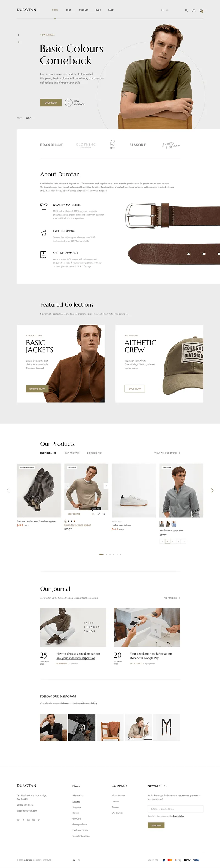Select size XL for modal cotton shirt
Viewport: 220px width, 868px height.
pos(178,541)
